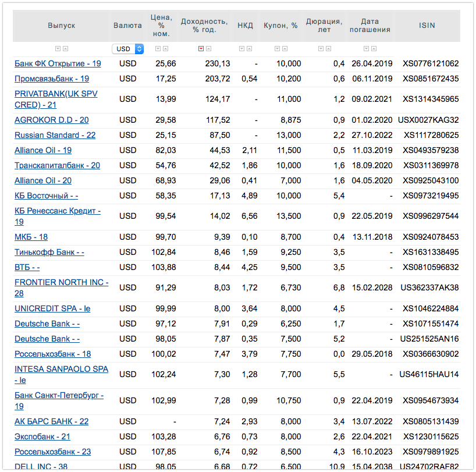The width and height of the screenshot is (476, 472).
Task: Open the FRONTIER NORTH INC - 28 link
Action: click(x=62, y=288)
